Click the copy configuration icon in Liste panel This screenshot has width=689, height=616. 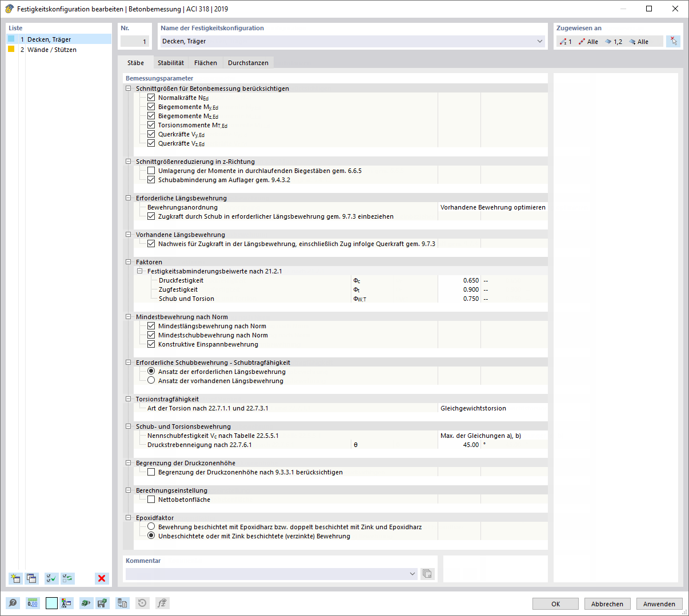31,578
